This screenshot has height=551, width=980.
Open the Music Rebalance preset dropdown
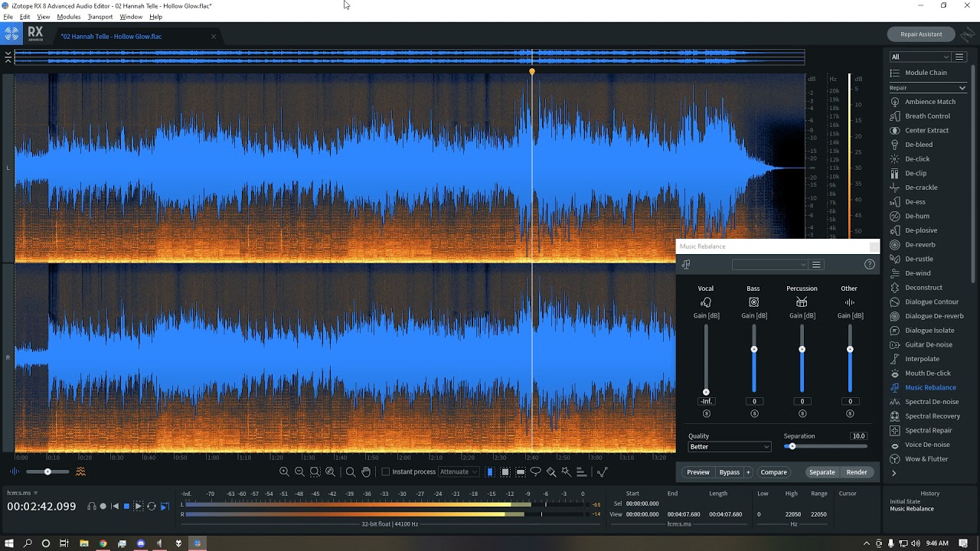coord(769,265)
